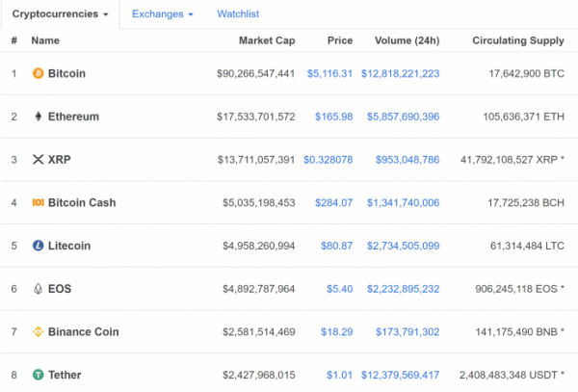Click the Tether green icon
This screenshot has height=392, width=578.
(38, 375)
